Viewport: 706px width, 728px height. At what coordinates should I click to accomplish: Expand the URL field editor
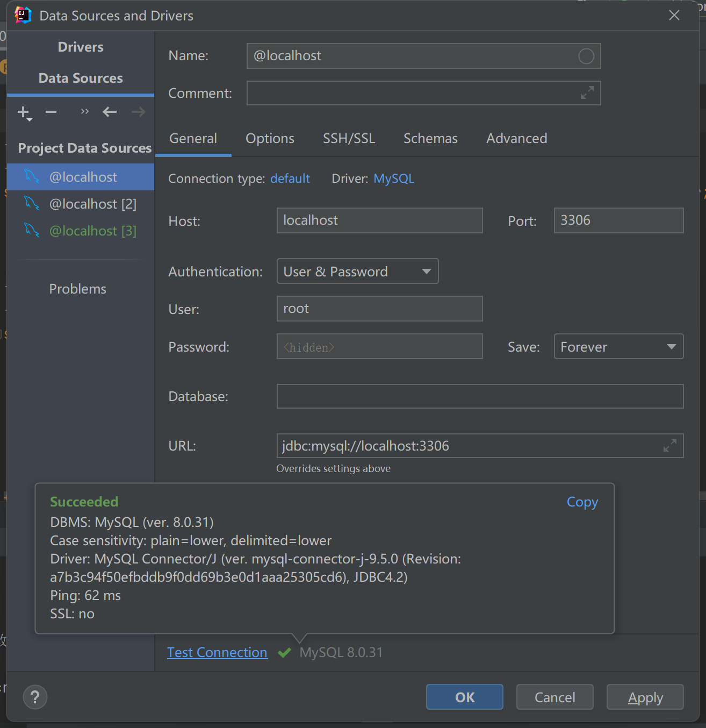pyautogui.click(x=670, y=445)
